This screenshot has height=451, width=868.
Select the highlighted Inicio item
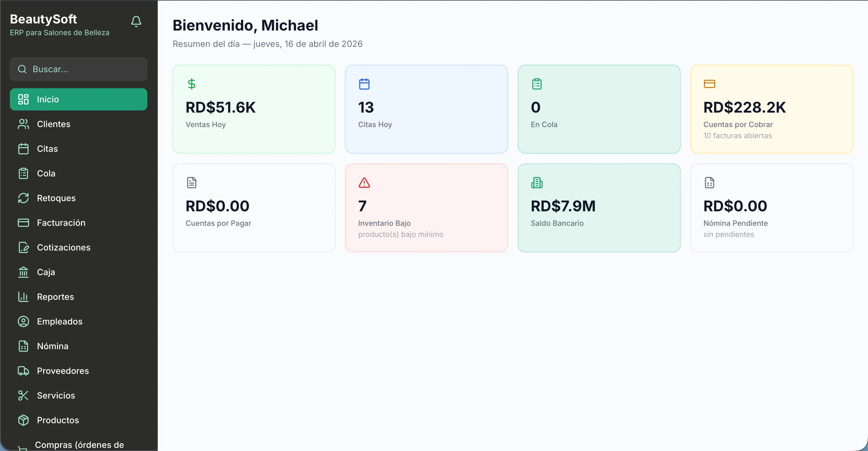coord(79,99)
